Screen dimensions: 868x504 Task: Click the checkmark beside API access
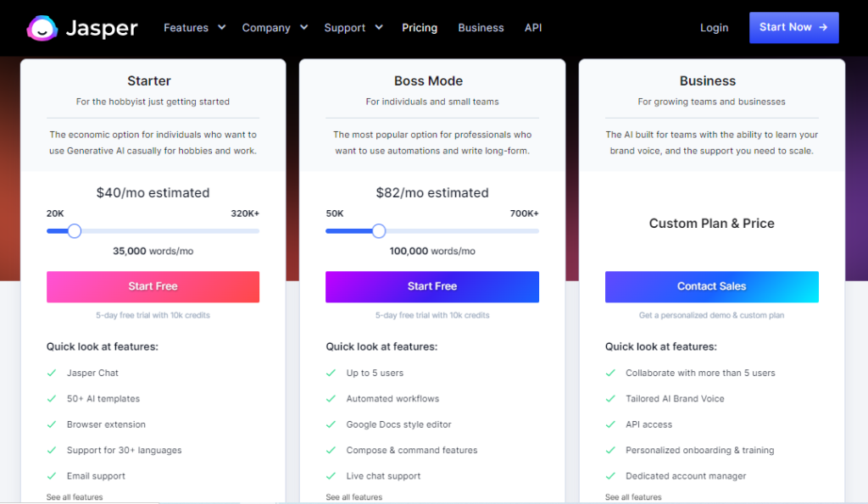tap(610, 424)
